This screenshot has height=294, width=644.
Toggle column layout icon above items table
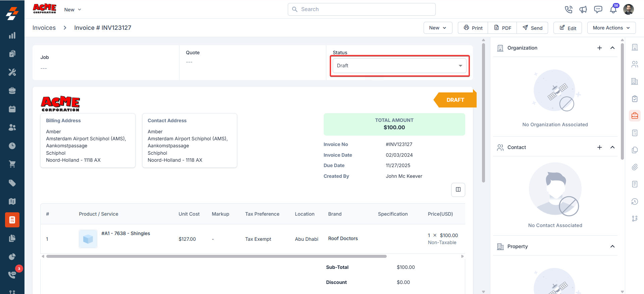click(458, 190)
